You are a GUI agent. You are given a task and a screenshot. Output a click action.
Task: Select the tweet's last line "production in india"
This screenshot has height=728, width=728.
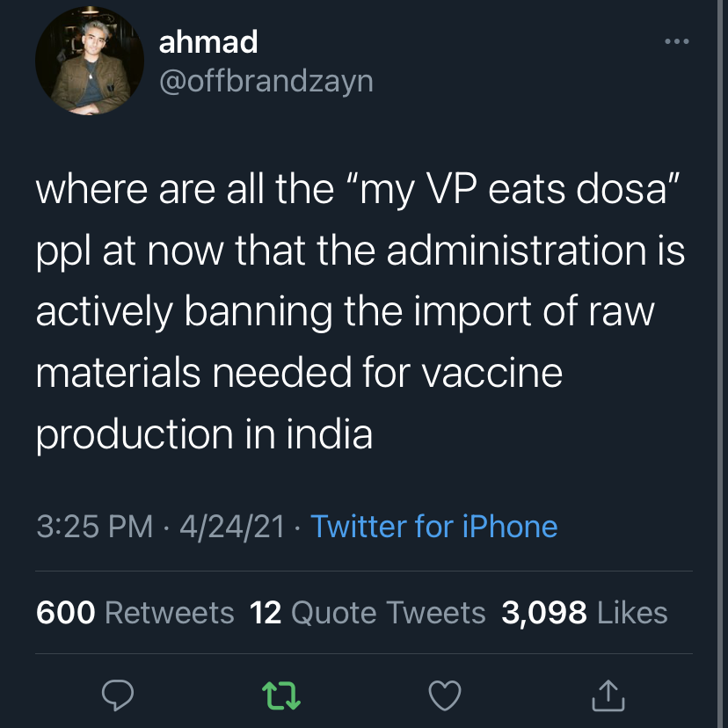pyautogui.click(x=204, y=434)
